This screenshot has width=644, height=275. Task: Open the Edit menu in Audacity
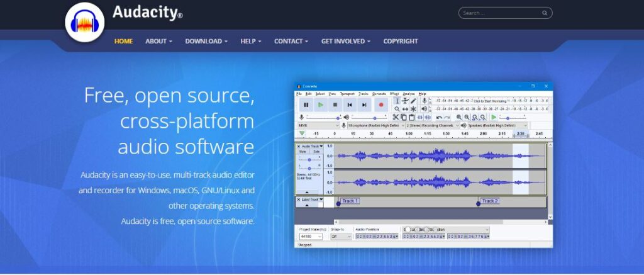click(x=308, y=94)
